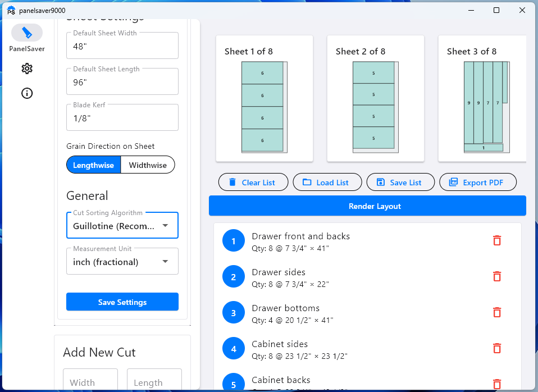Clear List of cuts
Image resolution: width=538 pixels, height=392 pixels.
click(x=253, y=183)
